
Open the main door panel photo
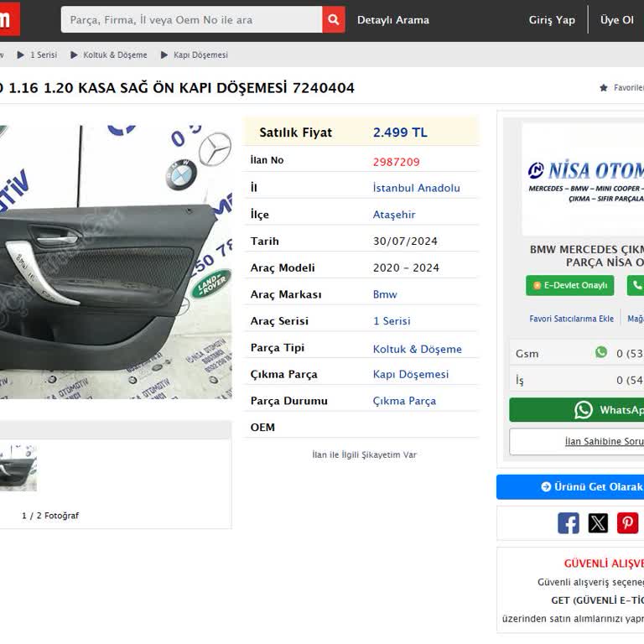point(116,262)
